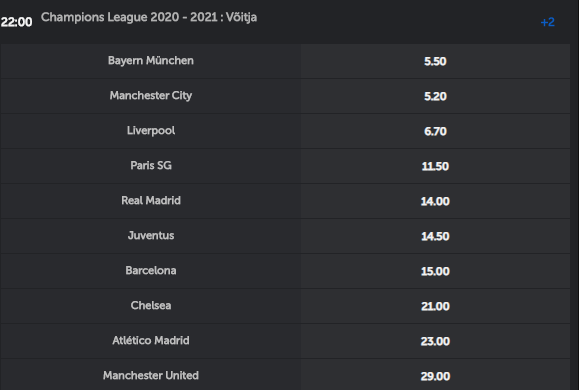Select Barcelona odds 15.00
The width and height of the screenshot is (579, 390).
pyautogui.click(x=435, y=271)
